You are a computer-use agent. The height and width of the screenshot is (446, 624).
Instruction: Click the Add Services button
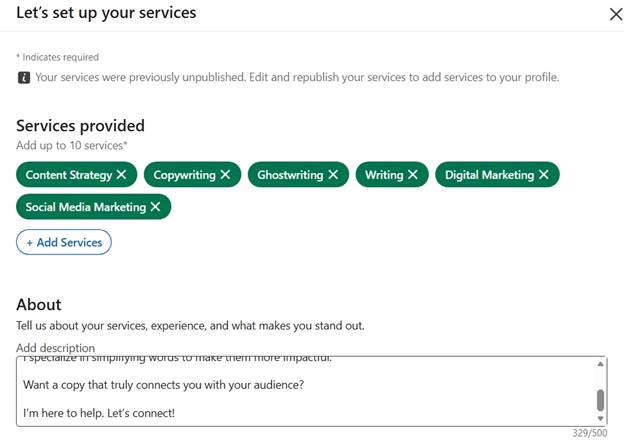coord(64,242)
